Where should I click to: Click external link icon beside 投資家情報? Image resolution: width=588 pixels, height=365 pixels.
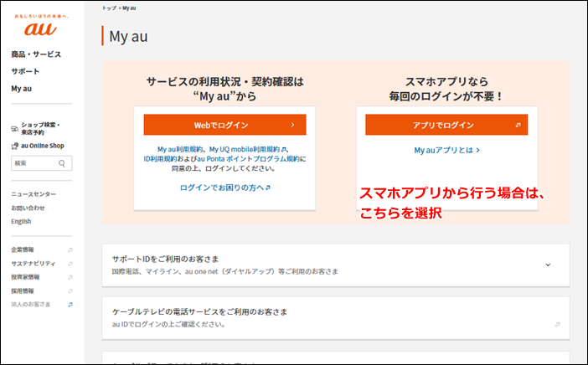[70, 277]
